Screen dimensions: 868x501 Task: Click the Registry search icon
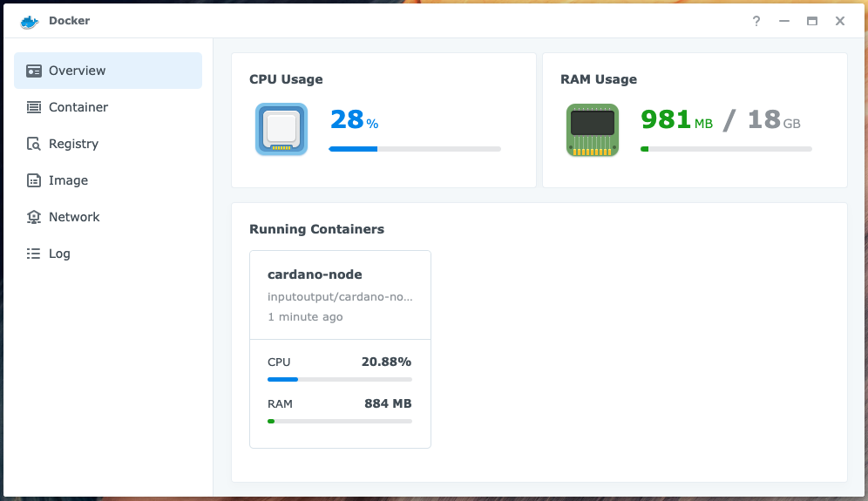34,144
